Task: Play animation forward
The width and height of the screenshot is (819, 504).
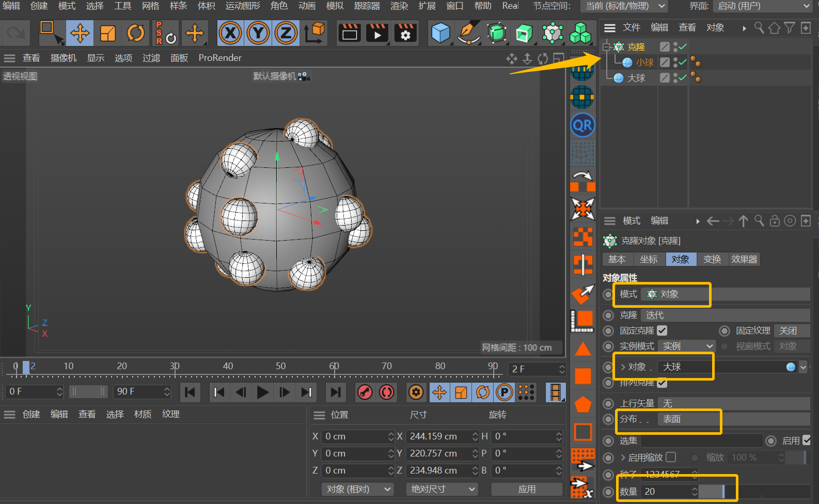Action: [x=262, y=392]
